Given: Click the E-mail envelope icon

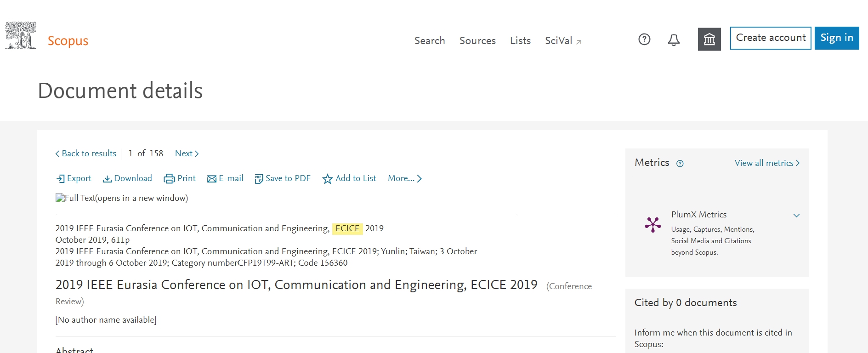Looking at the screenshot, I should pyautogui.click(x=212, y=179).
